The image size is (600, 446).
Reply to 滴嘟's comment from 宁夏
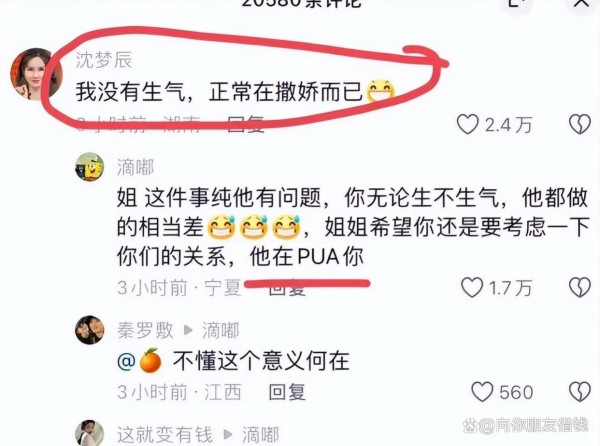click(x=287, y=288)
